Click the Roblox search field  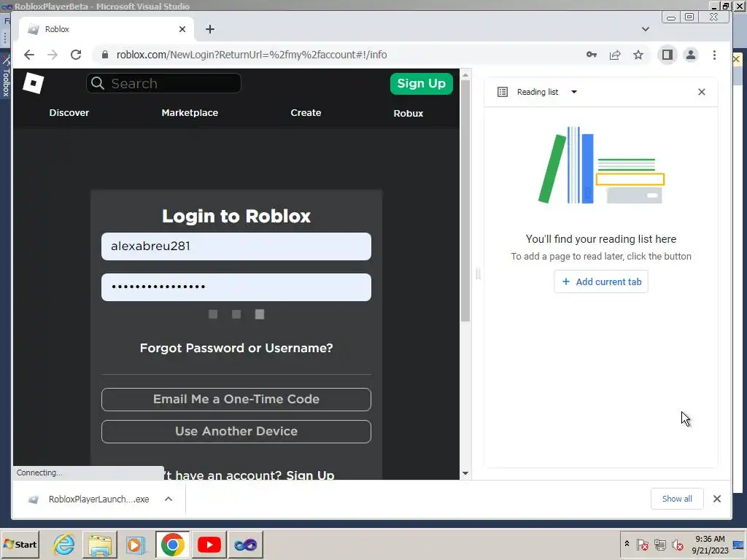click(164, 83)
